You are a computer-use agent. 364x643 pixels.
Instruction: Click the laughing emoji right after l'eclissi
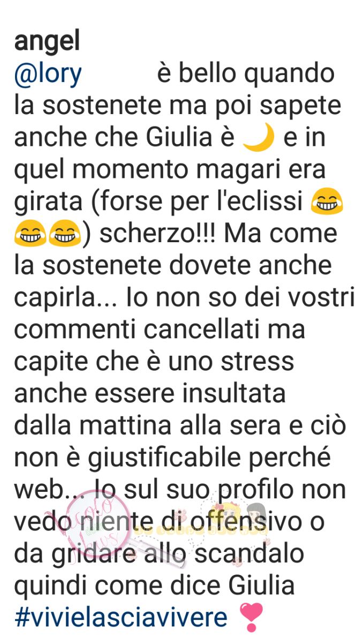tap(327, 203)
